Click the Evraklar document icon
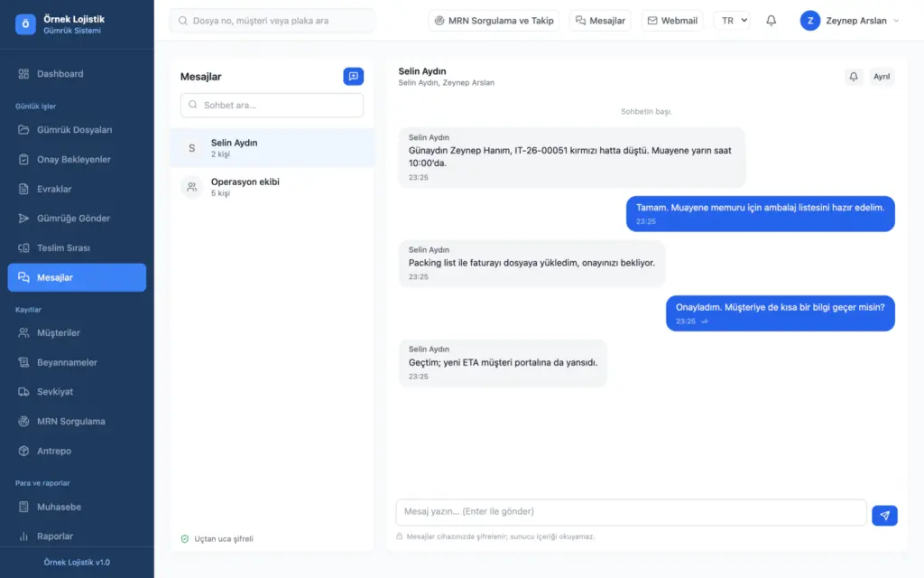924x578 pixels. point(23,189)
